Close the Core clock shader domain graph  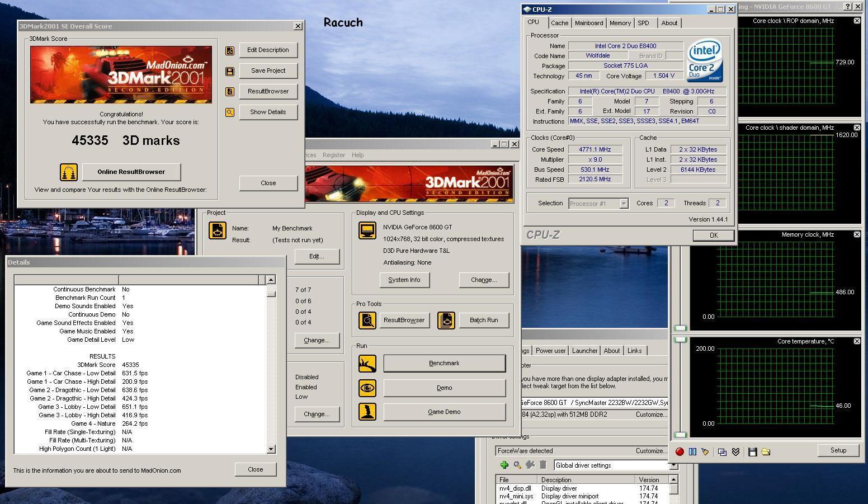point(857,128)
